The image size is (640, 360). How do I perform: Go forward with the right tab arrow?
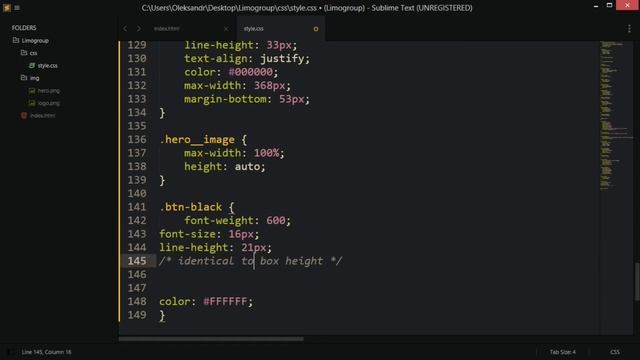(x=139, y=29)
